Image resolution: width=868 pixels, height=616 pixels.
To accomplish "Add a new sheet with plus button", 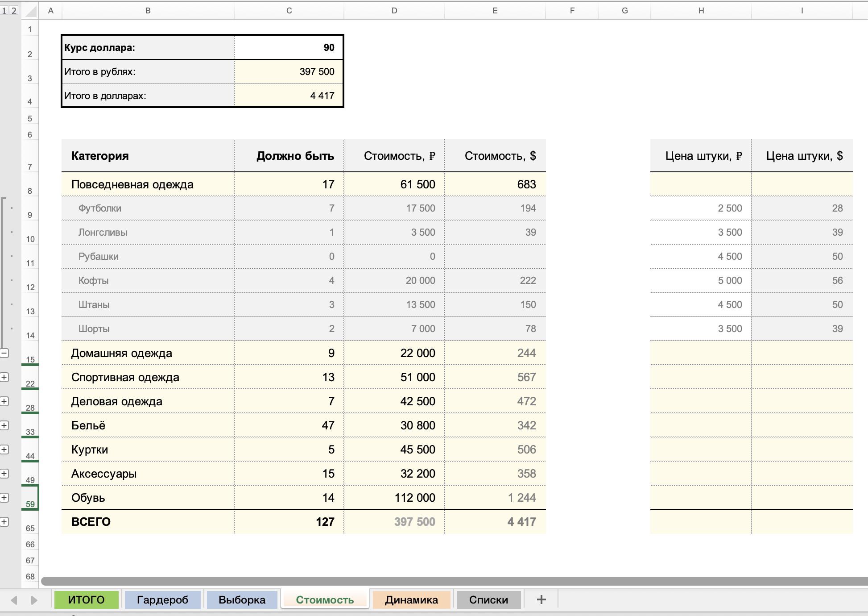I will tap(541, 599).
